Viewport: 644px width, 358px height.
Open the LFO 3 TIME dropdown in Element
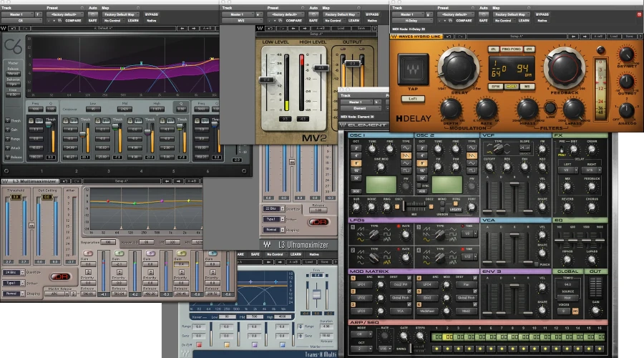coord(469,234)
